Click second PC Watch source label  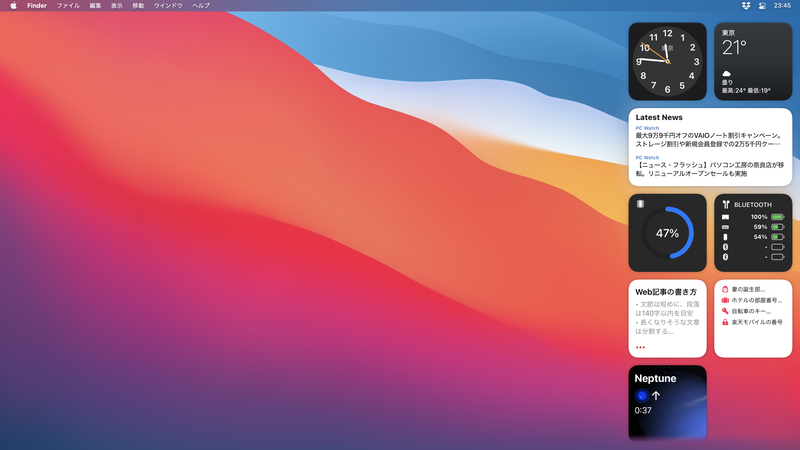(647, 158)
